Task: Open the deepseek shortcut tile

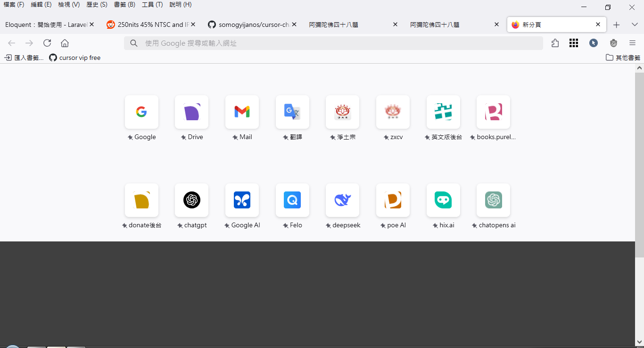Action: click(343, 200)
